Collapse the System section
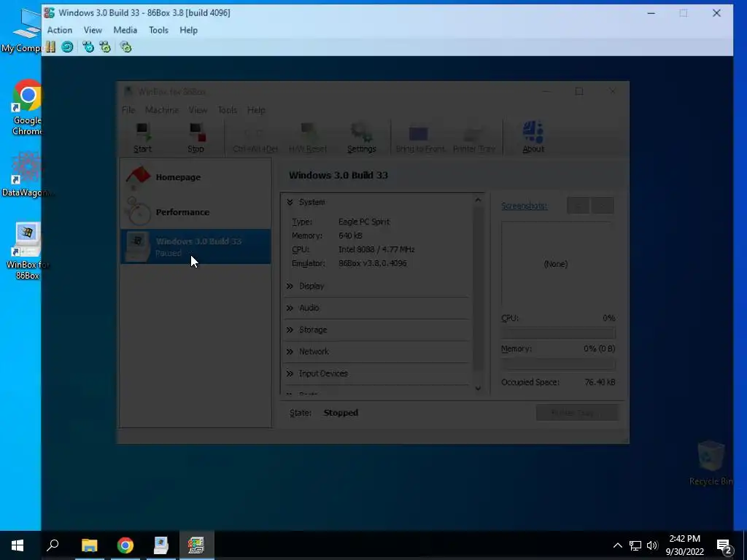This screenshot has height=560, width=747. point(290,203)
